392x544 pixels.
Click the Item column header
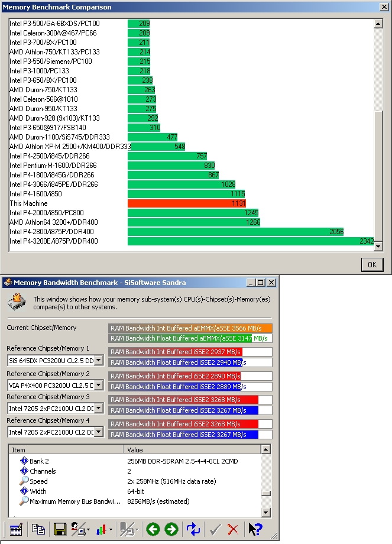pyautogui.click(x=66, y=449)
